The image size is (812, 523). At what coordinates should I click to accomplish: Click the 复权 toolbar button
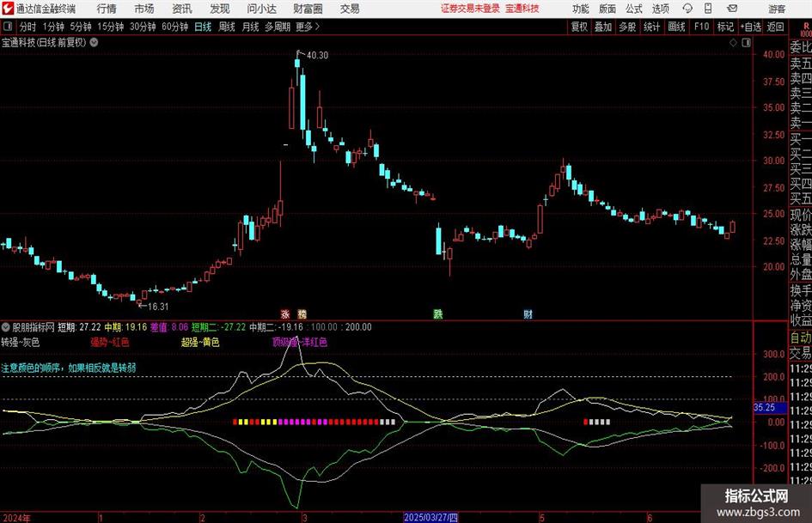coord(579,27)
